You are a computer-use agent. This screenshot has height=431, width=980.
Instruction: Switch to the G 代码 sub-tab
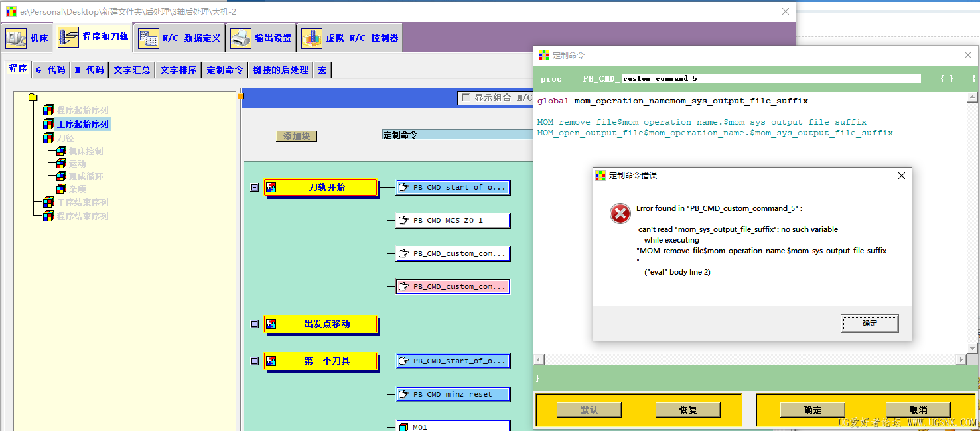coord(50,69)
